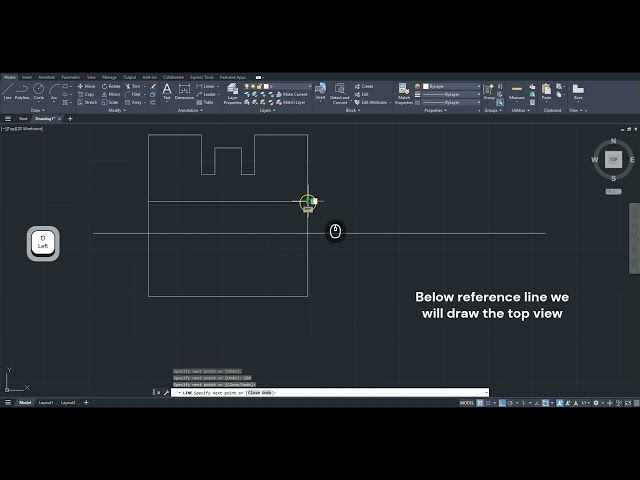
Task: Open a new drawing tab with plus
Action: click(x=70, y=119)
